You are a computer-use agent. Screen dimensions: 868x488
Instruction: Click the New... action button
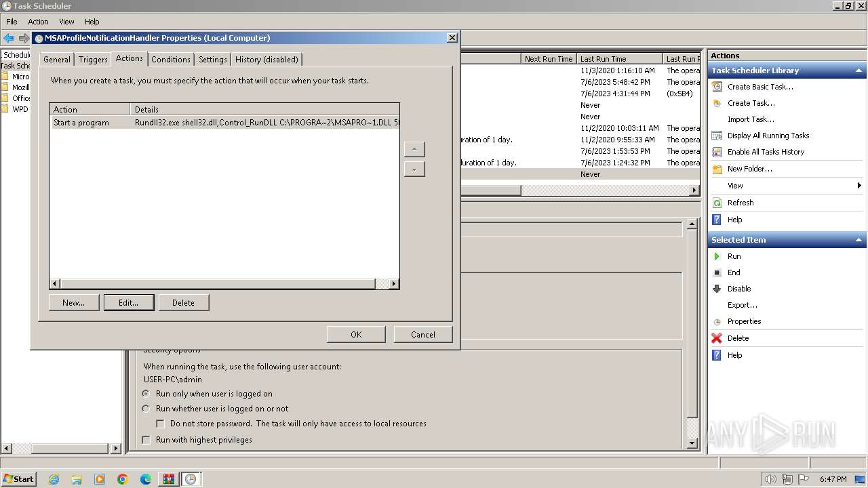pyautogui.click(x=74, y=303)
